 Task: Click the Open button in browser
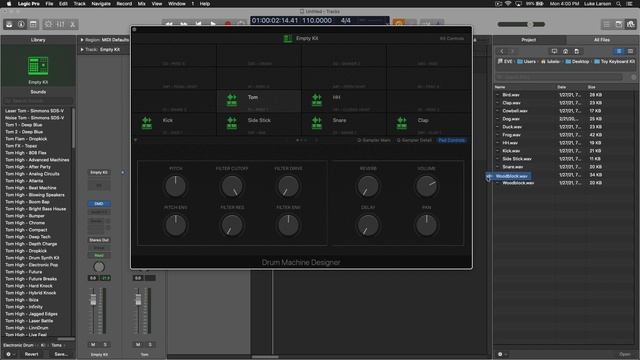tap(625, 354)
